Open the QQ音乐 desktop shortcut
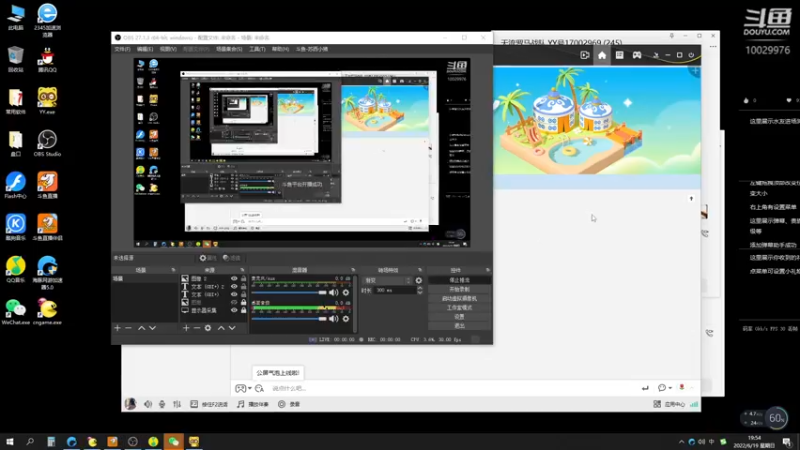This screenshot has height=450, width=800. pyautogui.click(x=15, y=270)
